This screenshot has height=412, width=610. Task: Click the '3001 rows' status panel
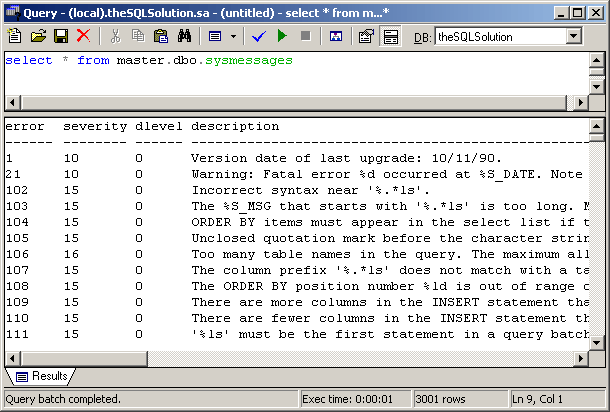pyautogui.click(x=460, y=399)
